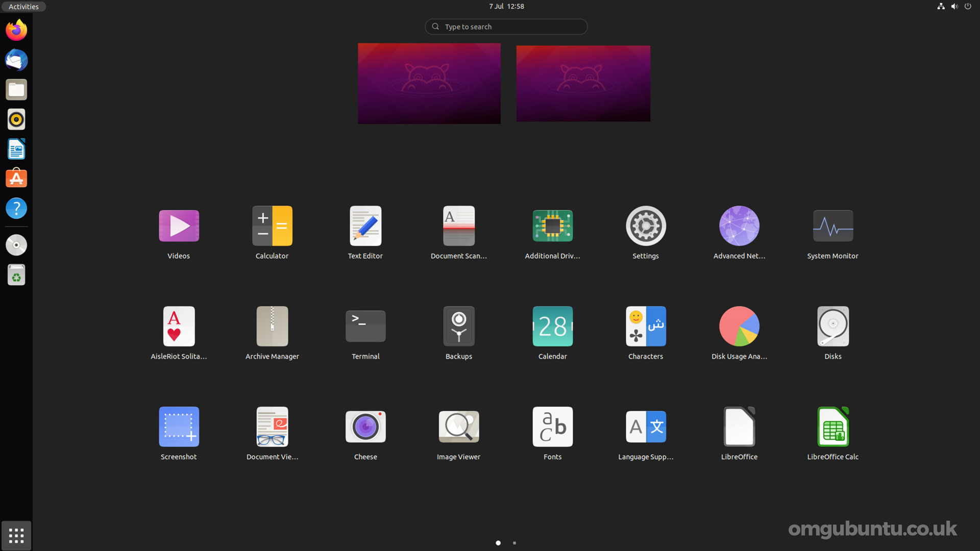The image size is (980, 551).
Task: Open the Backups application
Action: pyautogui.click(x=458, y=325)
